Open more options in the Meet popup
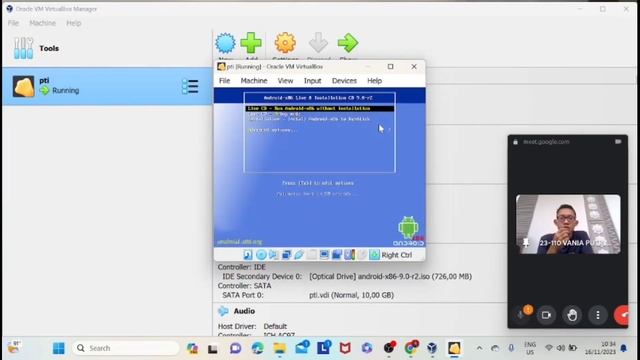The height and width of the screenshot is (360, 640). point(598,315)
